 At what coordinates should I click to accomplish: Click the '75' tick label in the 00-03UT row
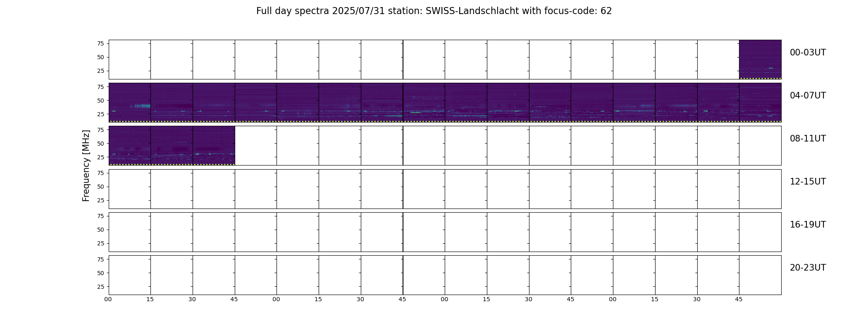100,43
